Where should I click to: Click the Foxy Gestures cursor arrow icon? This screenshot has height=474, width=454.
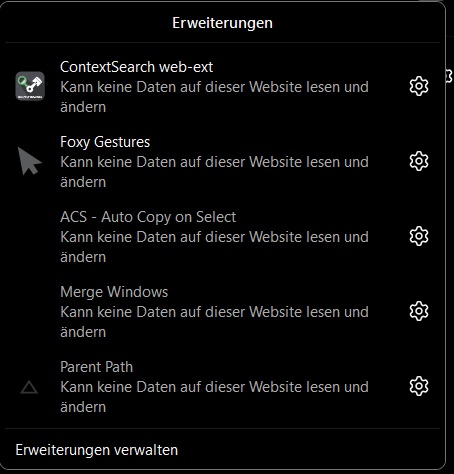point(30,161)
